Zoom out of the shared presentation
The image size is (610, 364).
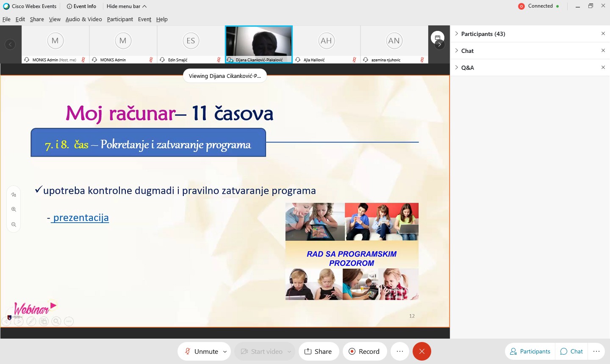click(x=14, y=225)
